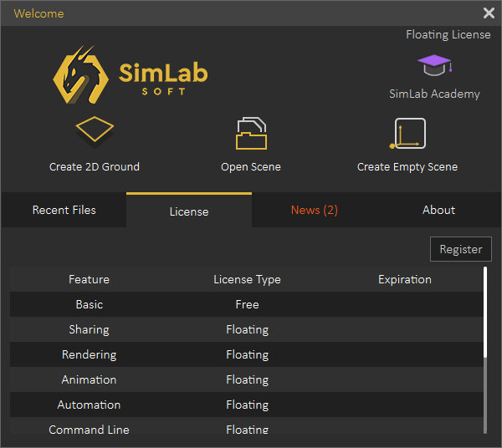Go to the About tab
This screenshot has width=502, height=448.
tap(438, 210)
